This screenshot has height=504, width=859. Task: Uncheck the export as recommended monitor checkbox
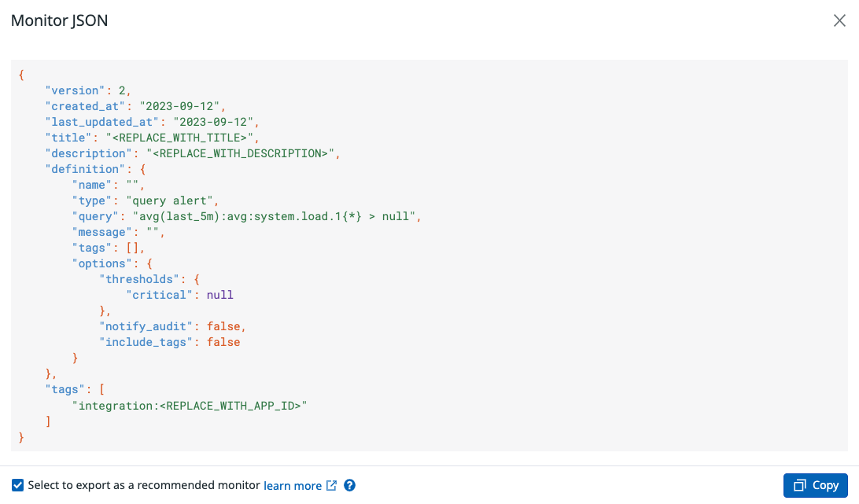click(x=17, y=485)
